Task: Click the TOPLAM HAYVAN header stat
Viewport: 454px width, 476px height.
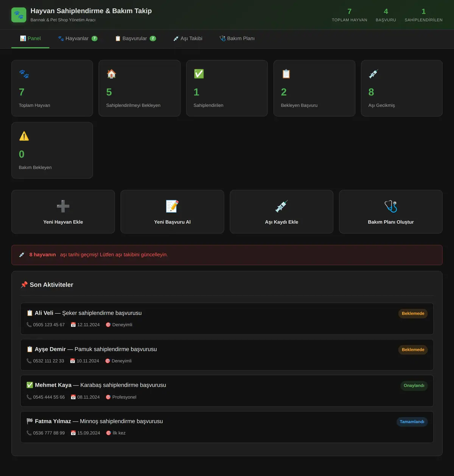Action: 350,15
